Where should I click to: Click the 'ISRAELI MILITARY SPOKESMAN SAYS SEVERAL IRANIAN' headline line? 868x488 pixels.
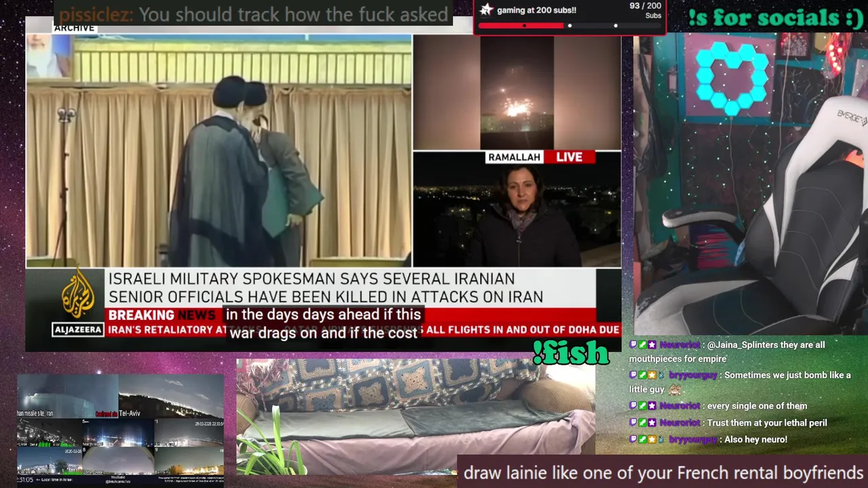point(311,279)
